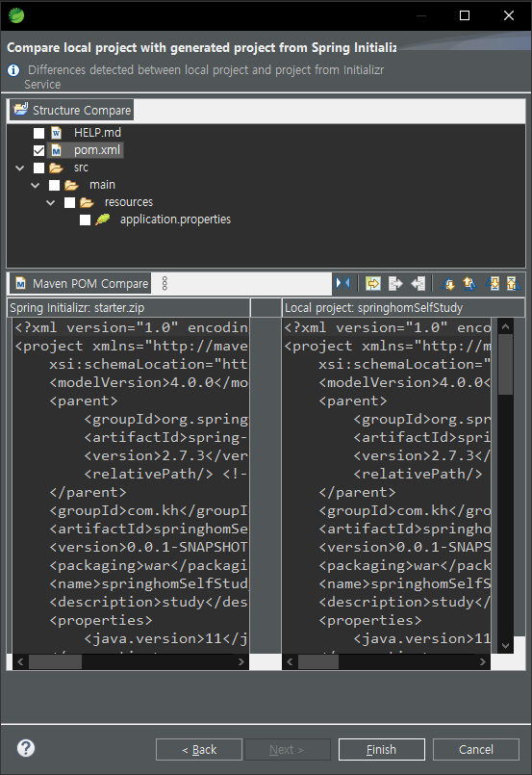
Task: Check the HELP.md checkbox
Action: click(x=39, y=133)
